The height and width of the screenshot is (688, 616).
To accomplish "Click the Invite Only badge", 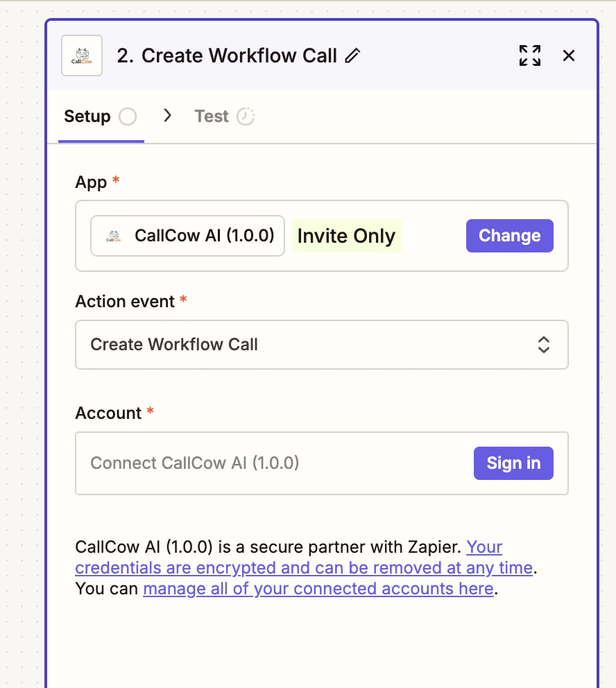I will 346,236.
